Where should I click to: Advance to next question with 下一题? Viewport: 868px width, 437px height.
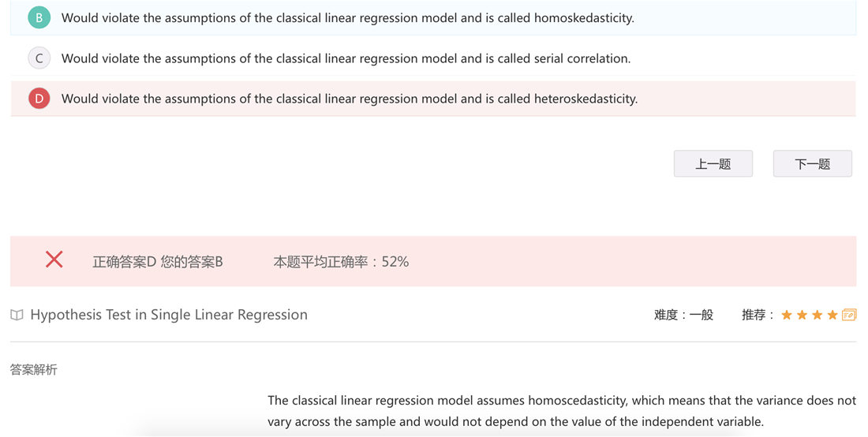pos(813,164)
